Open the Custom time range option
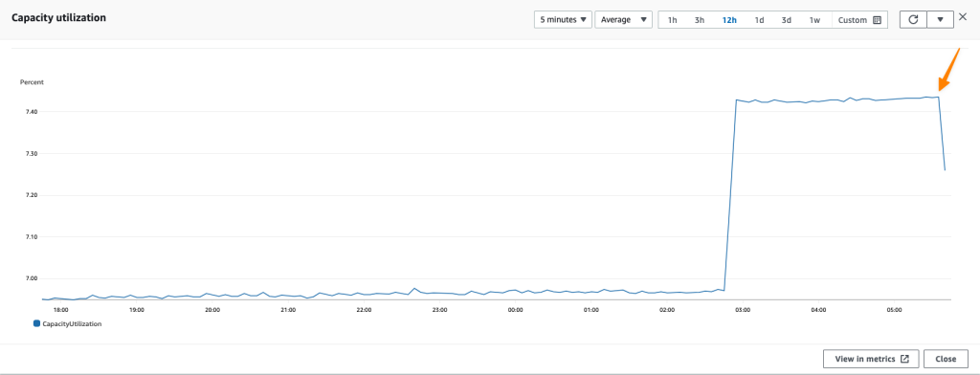The width and height of the screenshot is (980, 375). point(859,19)
